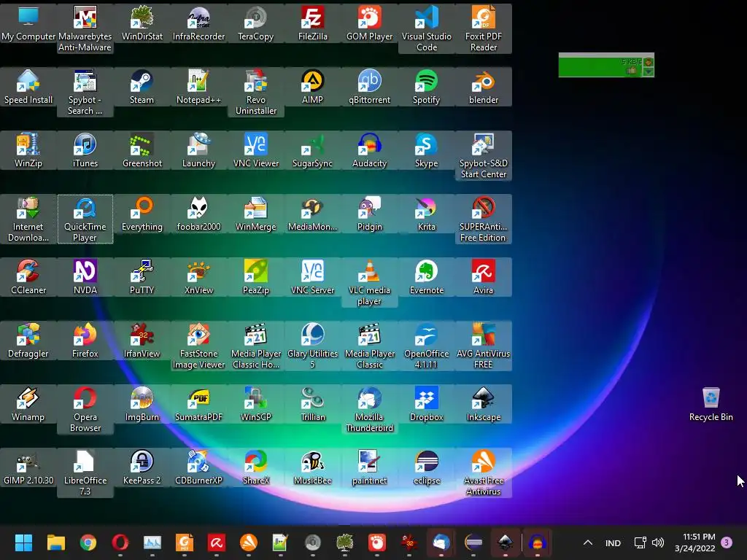Select the ImgBurn desktop icon
747x560 pixels.
tap(142, 404)
